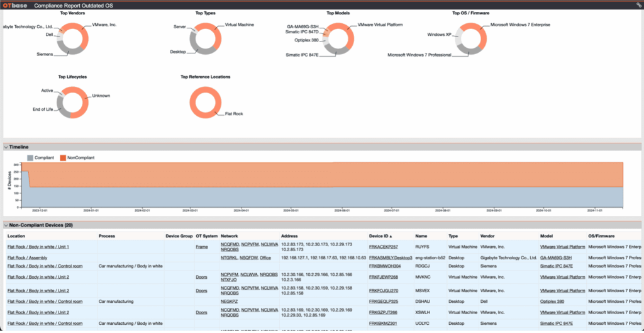The height and width of the screenshot is (333, 644).
Task: Click the NonCompliant orange legend swatch
Action: 63,157
